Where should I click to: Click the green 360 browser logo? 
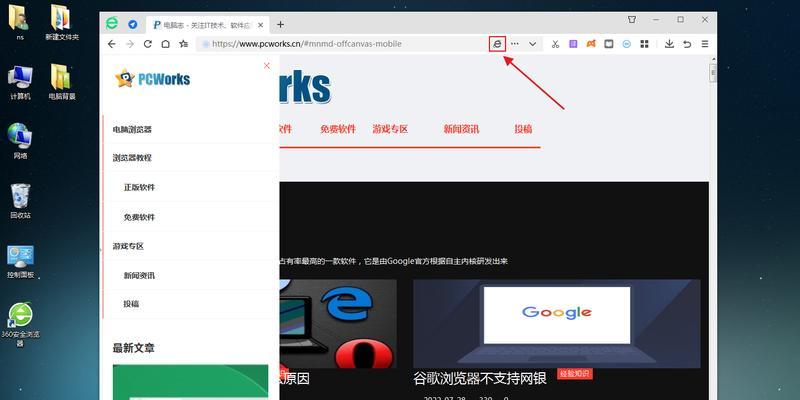pyautogui.click(x=112, y=23)
